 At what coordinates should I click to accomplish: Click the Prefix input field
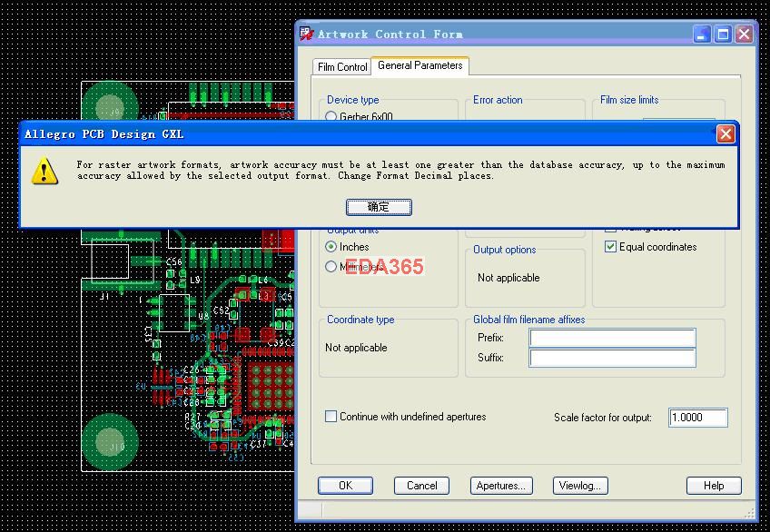(612, 338)
